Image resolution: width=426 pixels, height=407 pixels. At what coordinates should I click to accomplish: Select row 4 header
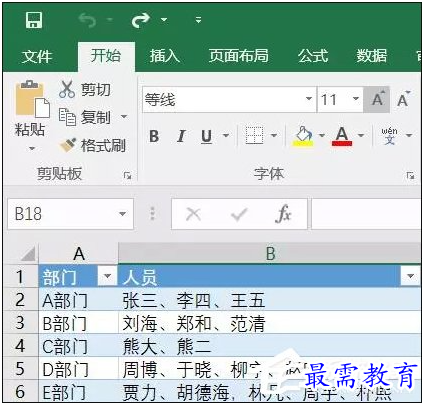tap(20, 346)
